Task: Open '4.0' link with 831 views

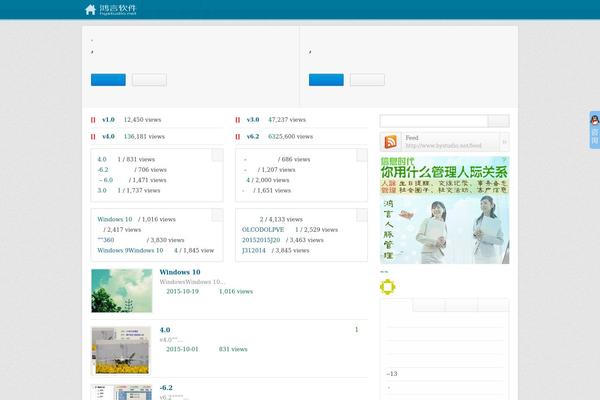Action: 102,159
